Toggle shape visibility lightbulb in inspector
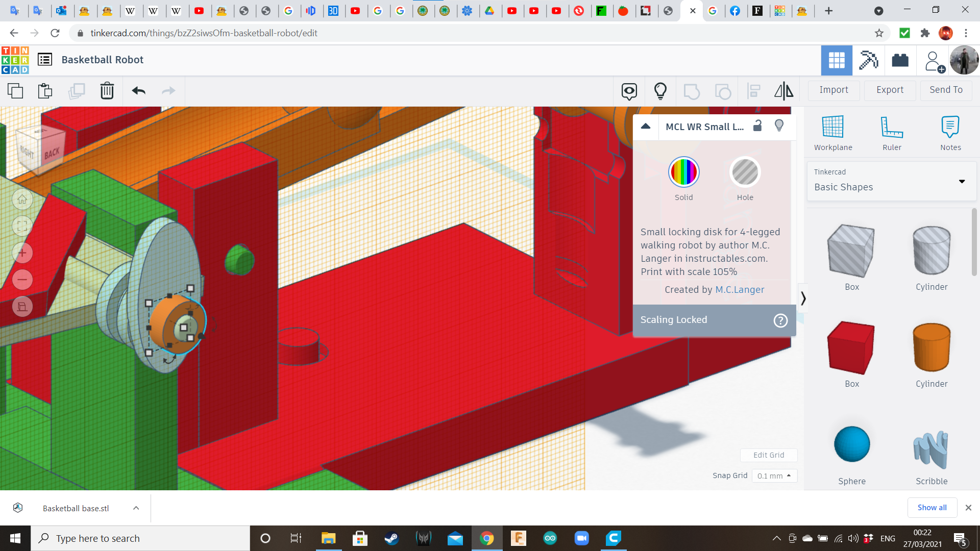Image resolution: width=980 pixels, height=551 pixels. tap(779, 126)
